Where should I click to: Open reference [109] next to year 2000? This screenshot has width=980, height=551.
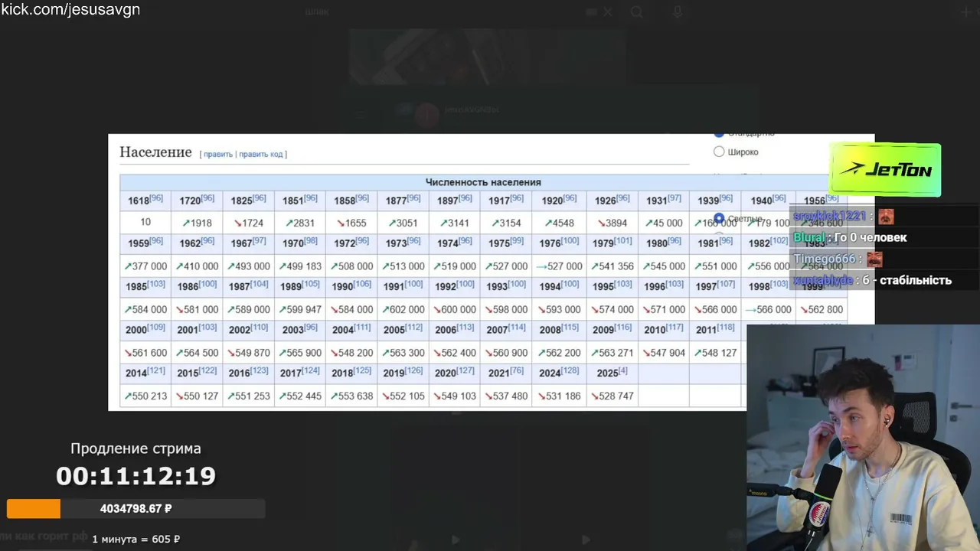click(x=156, y=327)
